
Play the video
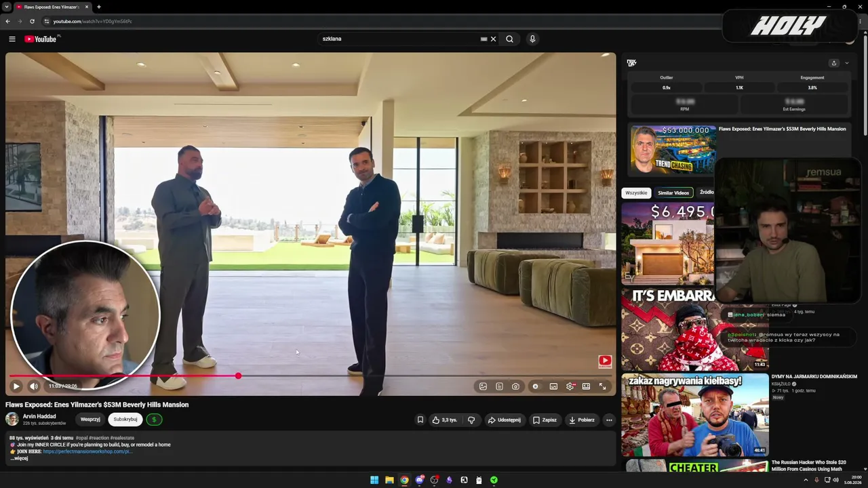[16, 386]
